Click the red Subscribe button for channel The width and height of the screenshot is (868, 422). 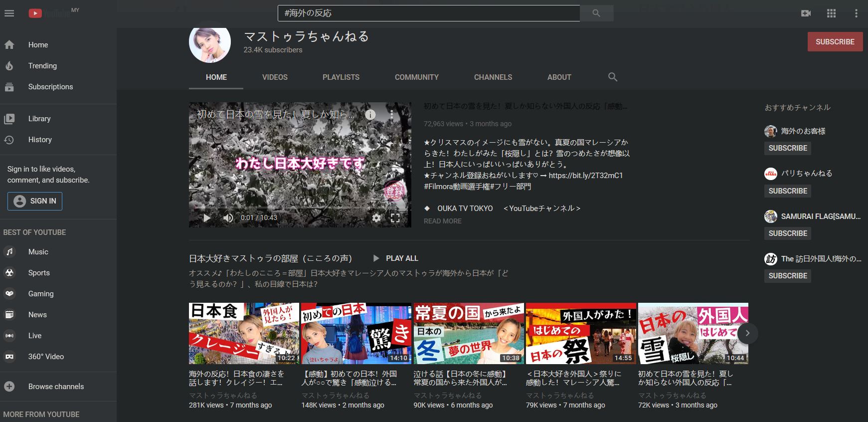(x=835, y=42)
